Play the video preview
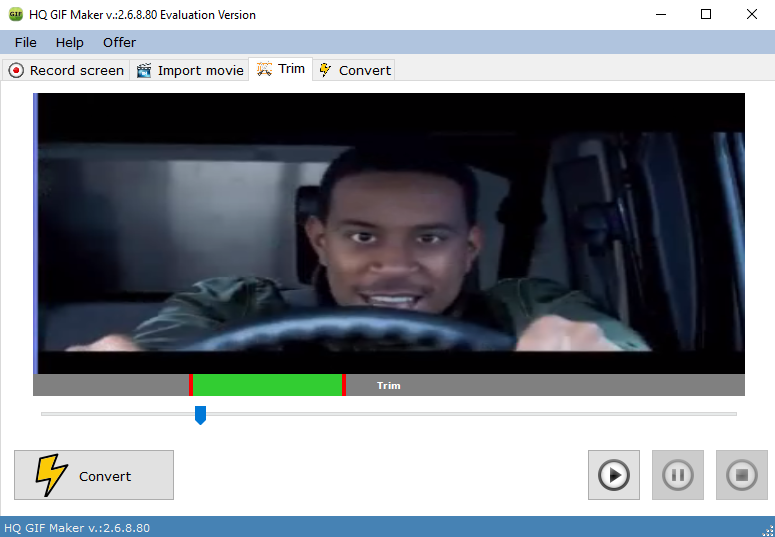Viewport: 775px width, 537px height. (x=614, y=475)
